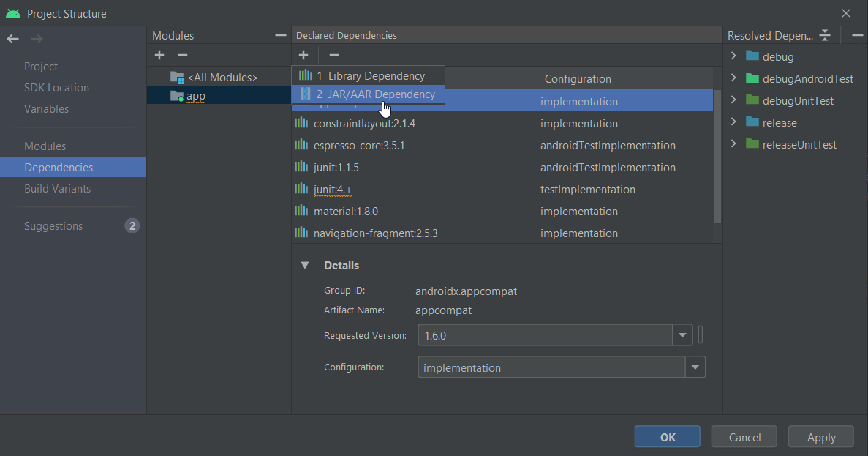Click the back navigation arrow
The height and width of the screenshot is (456, 868).
[13, 39]
